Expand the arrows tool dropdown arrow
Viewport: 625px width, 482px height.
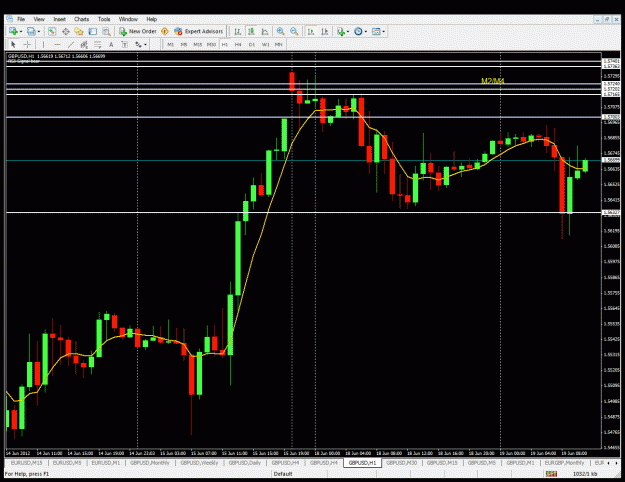(x=145, y=45)
